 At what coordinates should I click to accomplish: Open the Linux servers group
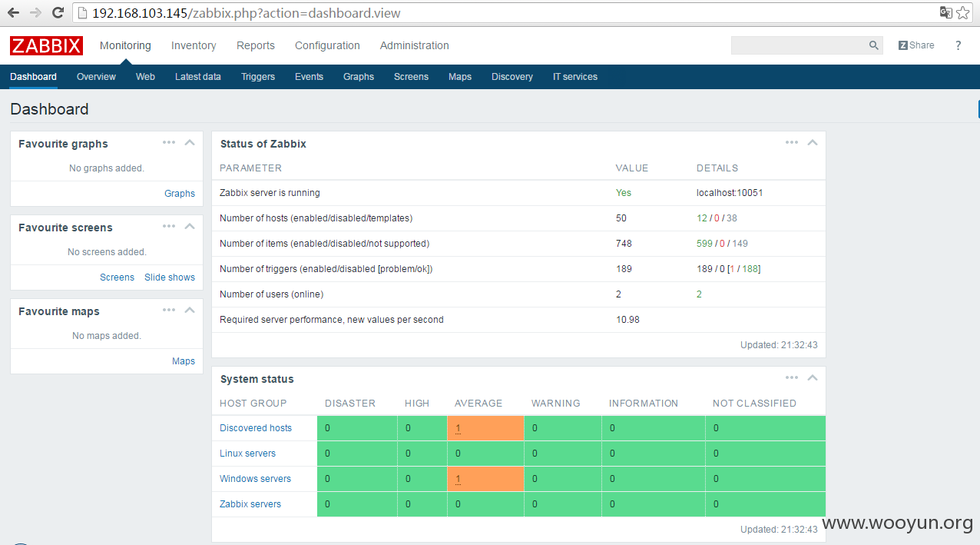point(247,454)
